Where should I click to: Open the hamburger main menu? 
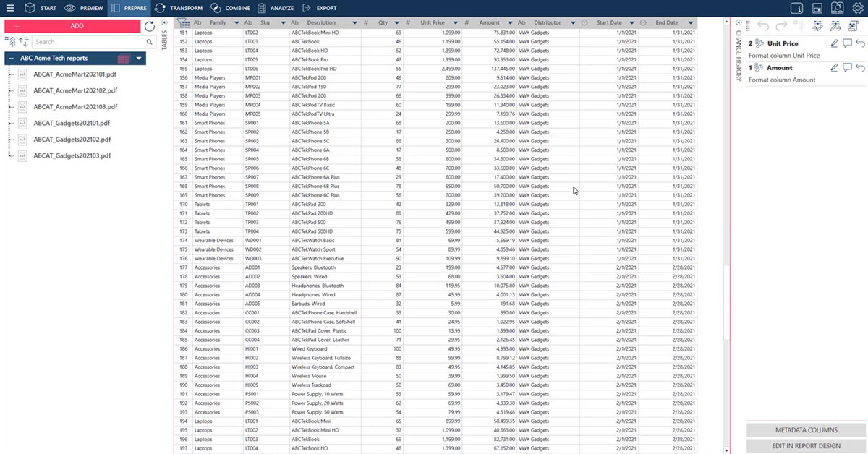click(x=9, y=8)
